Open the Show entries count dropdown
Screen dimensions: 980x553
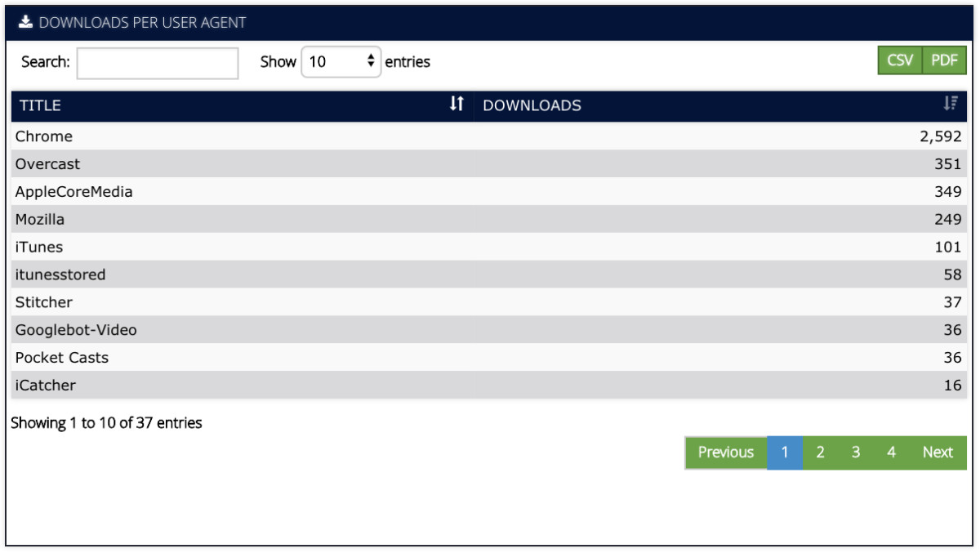coord(341,62)
